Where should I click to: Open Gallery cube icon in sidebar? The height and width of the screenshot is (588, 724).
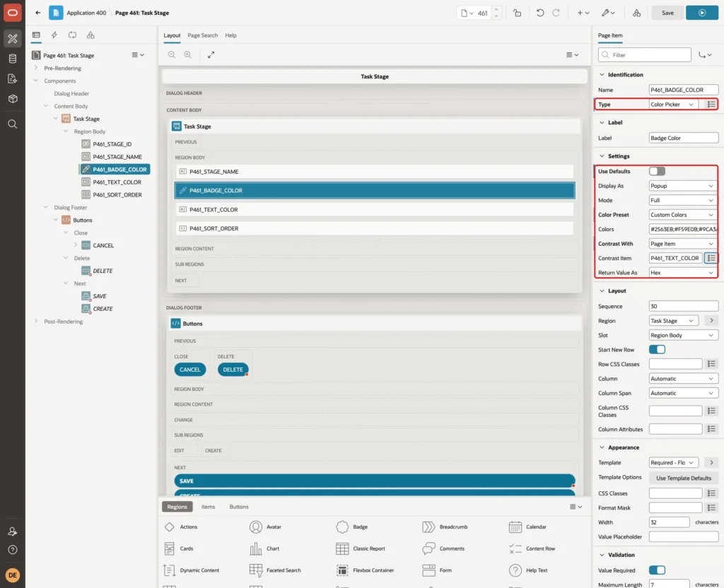tap(13, 99)
